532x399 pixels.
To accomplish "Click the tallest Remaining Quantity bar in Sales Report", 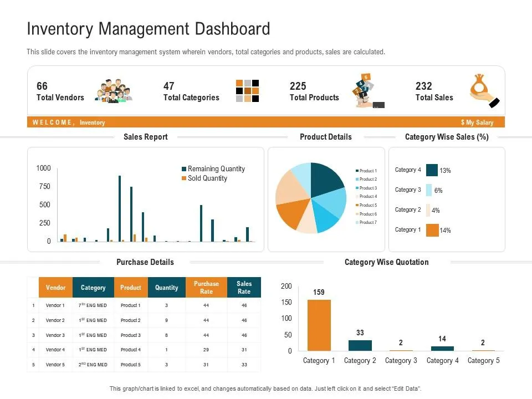I will [120, 208].
